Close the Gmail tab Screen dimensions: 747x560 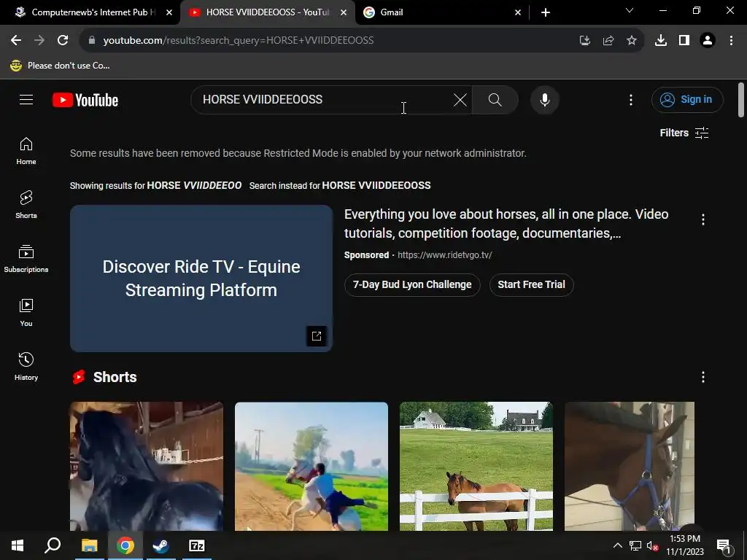click(x=518, y=12)
